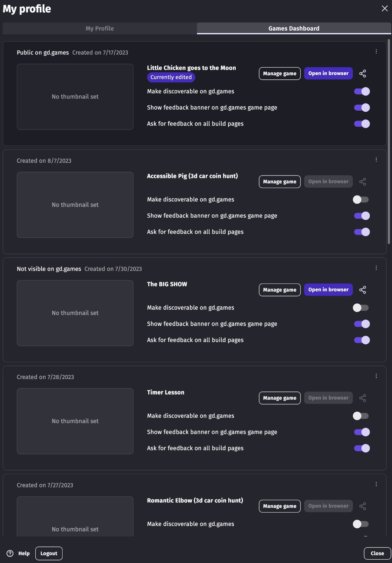Turn off feedback banner for The BIG SHOW
Image resolution: width=392 pixels, height=563 pixels.
[362, 324]
